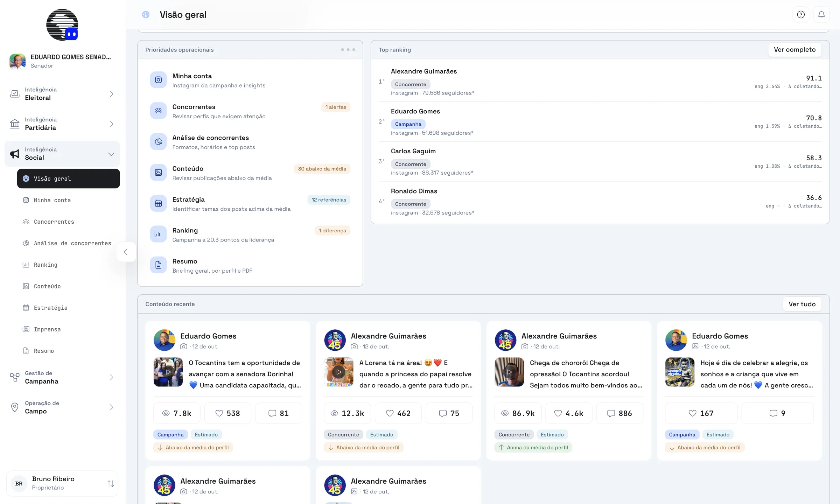The height and width of the screenshot is (504, 840).
Task: Click the app logo at top of sidebar
Action: click(62, 25)
